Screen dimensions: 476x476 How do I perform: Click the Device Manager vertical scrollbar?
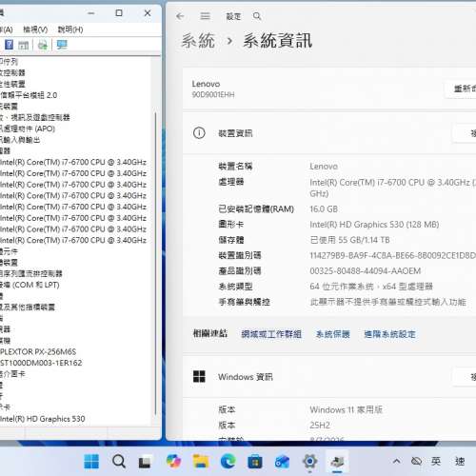(155, 264)
